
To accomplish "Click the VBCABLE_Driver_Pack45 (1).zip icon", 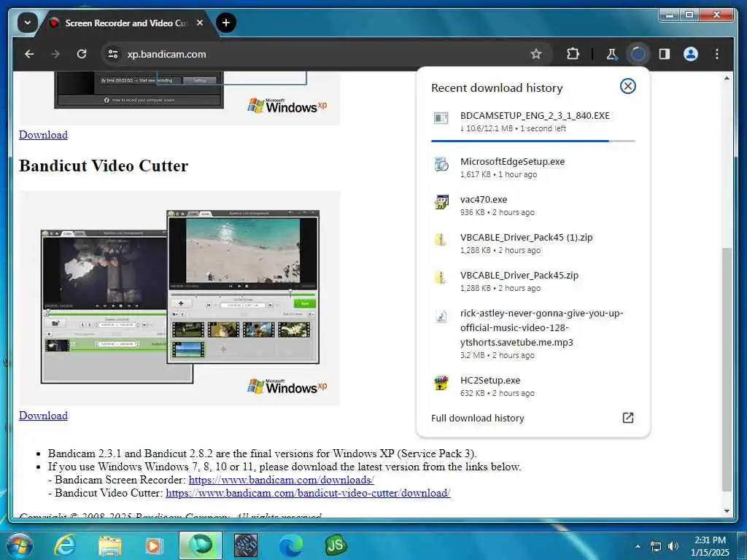I will click(441, 239).
